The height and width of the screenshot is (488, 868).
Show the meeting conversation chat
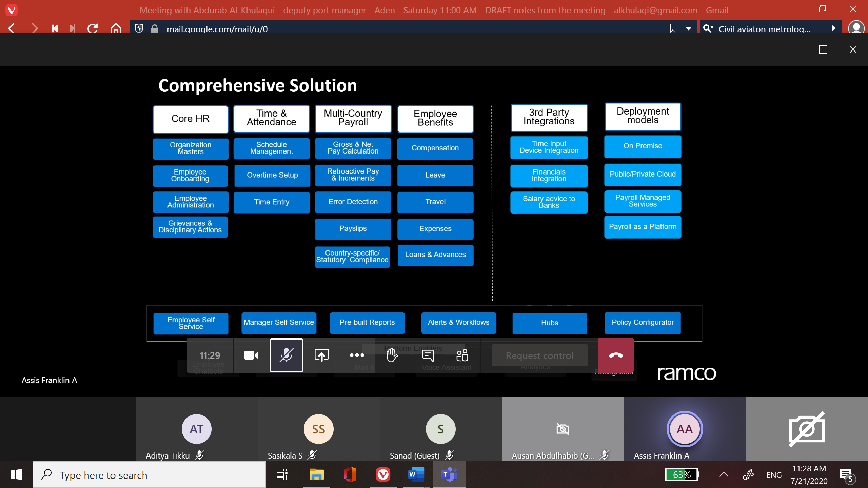(x=428, y=355)
